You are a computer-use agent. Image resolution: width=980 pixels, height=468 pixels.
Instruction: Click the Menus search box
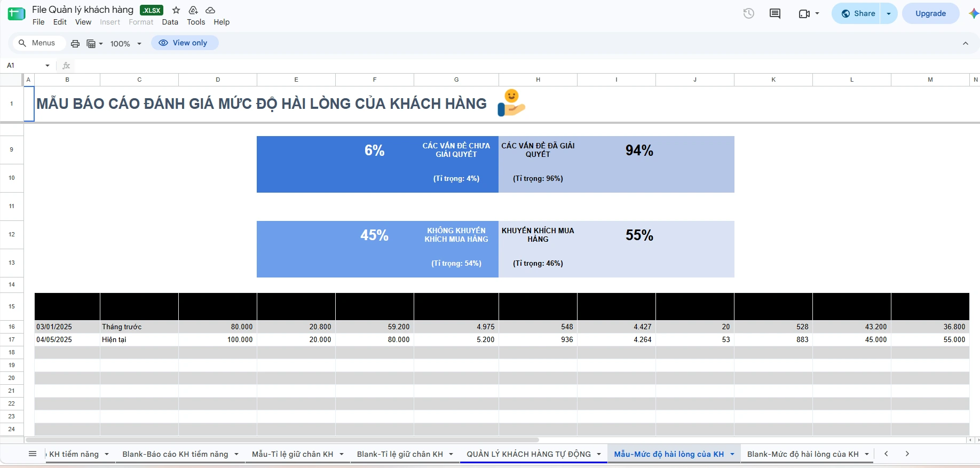tap(38, 43)
